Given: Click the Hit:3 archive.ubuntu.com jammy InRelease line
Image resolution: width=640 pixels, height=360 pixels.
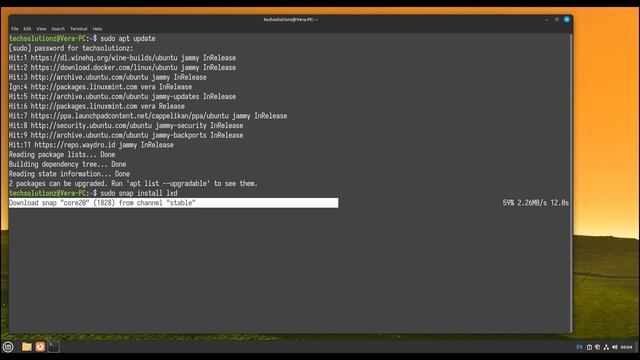Looking at the screenshot, I should 108,77.
